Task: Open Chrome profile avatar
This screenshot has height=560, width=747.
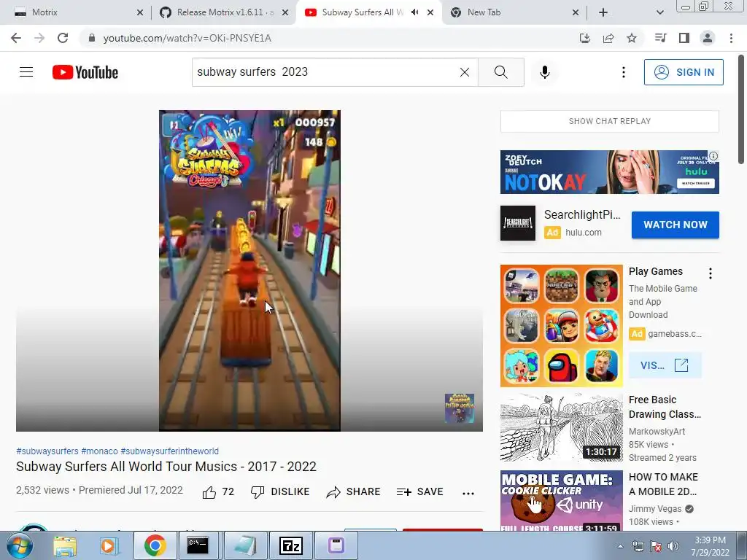Action: (x=708, y=38)
